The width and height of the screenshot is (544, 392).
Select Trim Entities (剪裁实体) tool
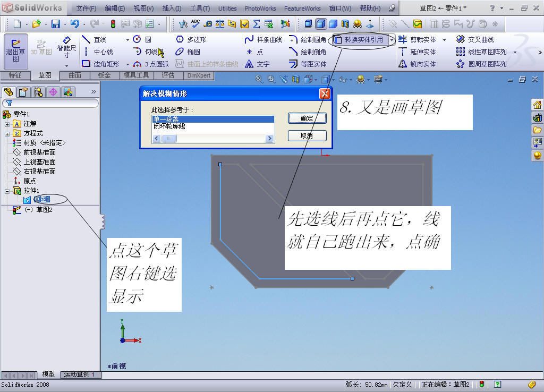(x=418, y=39)
